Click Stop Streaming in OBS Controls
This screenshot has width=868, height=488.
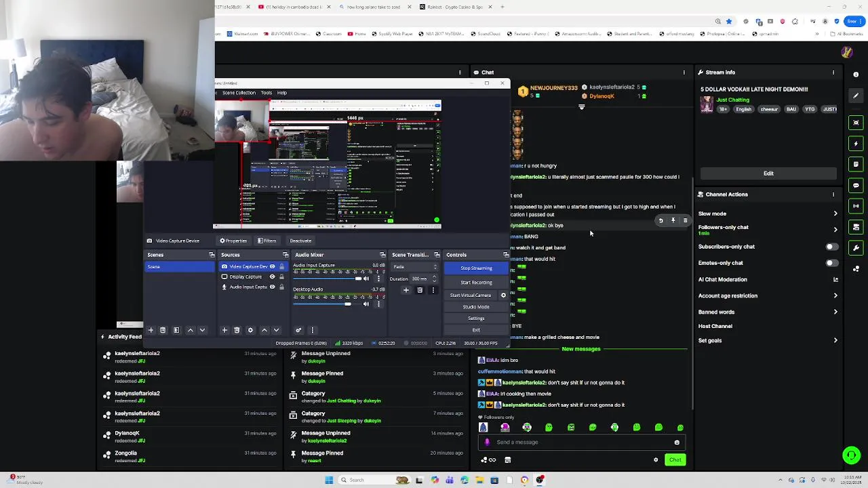click(x=476, y=268)
